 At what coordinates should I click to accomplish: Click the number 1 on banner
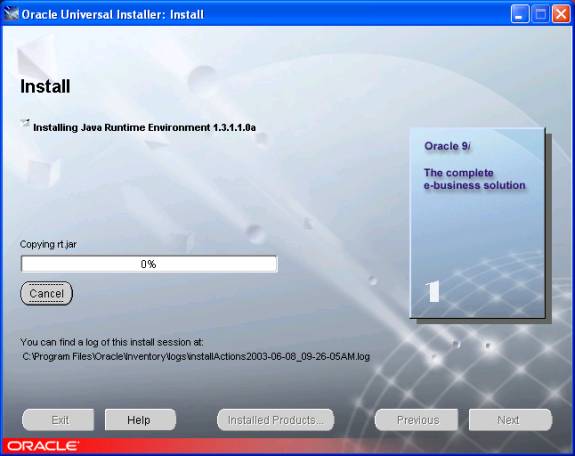tap(432, 292)
